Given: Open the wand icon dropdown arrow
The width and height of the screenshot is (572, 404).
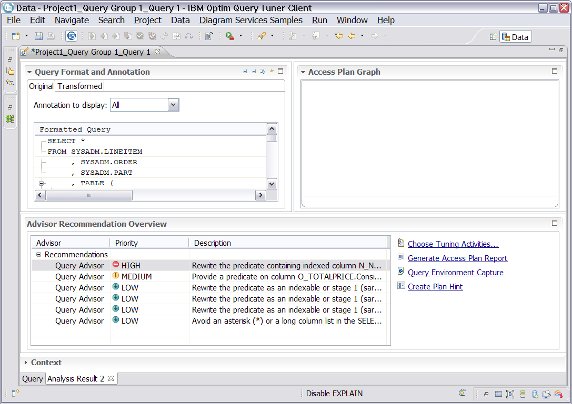Looking at the screenshot, I should click(272, 36).
